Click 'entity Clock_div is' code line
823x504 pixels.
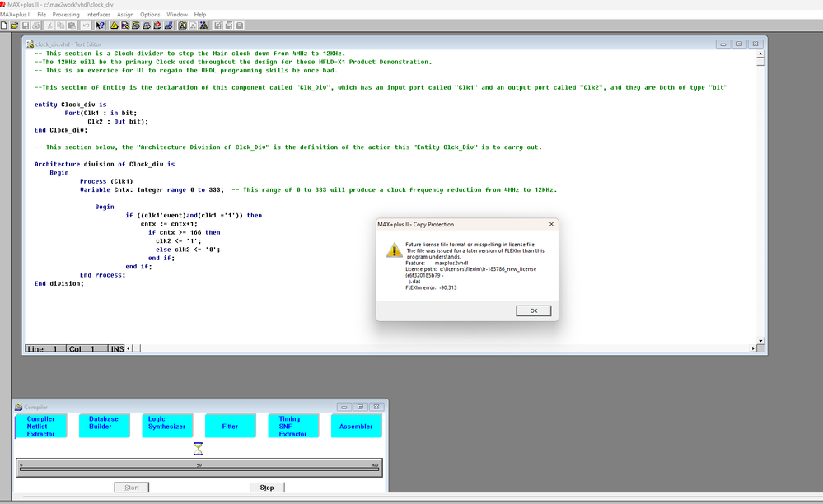pyautogui.click(x=70, y=105)
